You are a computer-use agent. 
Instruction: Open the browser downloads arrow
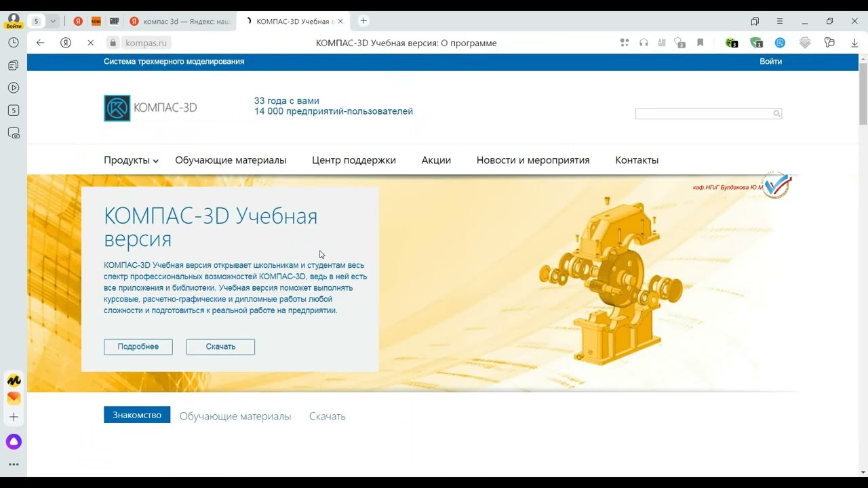(854, 43)
